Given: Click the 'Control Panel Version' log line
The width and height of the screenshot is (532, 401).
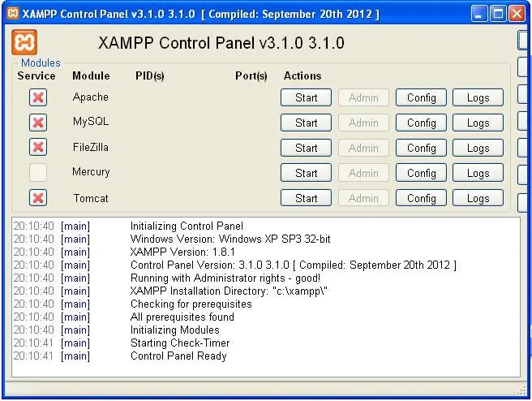Looking at the screenshot, I should pyautogui.click(x=293, y=265).
